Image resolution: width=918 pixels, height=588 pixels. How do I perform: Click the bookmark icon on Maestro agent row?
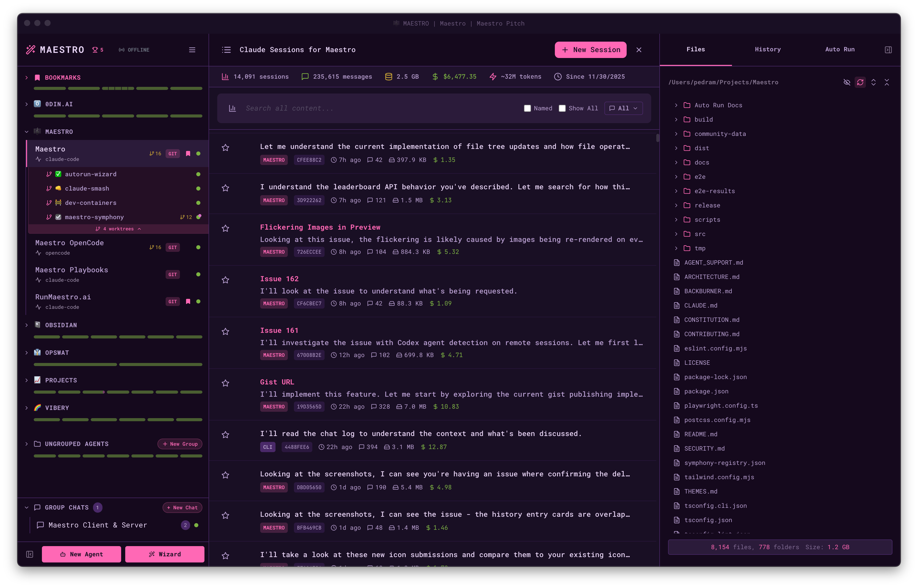[188, 154]
